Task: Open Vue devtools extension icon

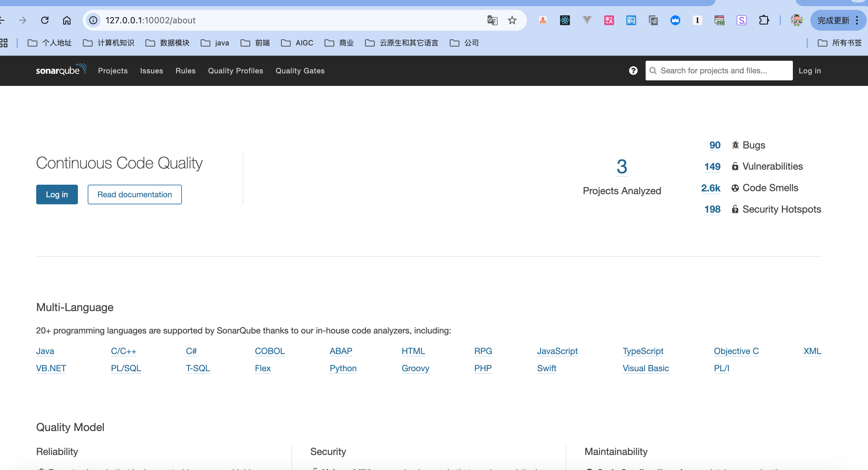Action: 587,20
